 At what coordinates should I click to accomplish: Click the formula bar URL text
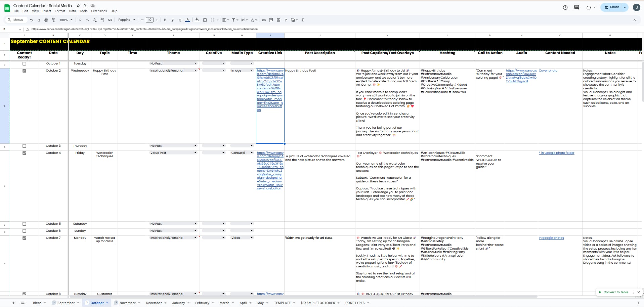[x=144, y=29]
